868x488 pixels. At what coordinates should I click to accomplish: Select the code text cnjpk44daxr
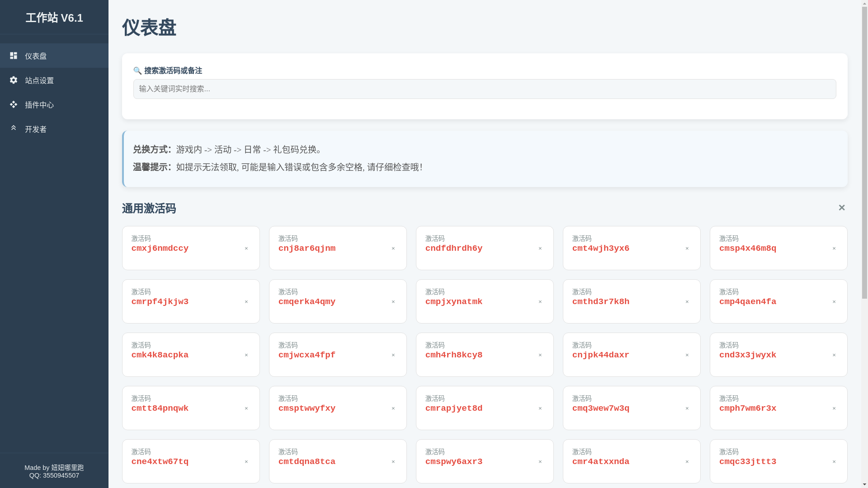pyautogui.click(x=601, y=355)
